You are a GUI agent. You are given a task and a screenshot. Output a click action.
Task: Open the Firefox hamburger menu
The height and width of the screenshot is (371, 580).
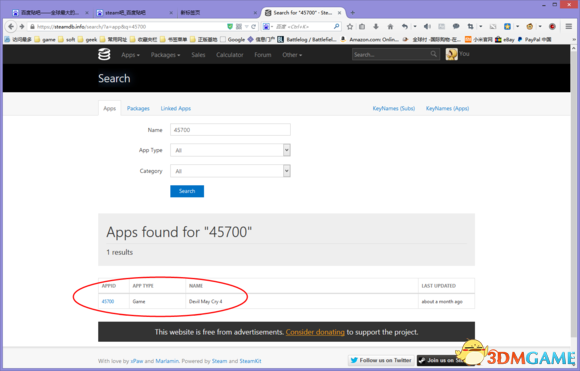(x=569, y=26)
